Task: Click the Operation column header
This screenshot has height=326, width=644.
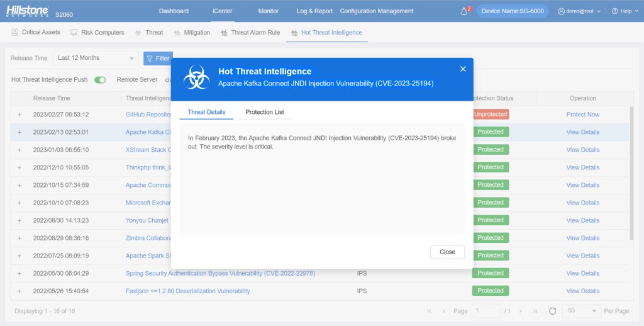Action: (583, 98)
